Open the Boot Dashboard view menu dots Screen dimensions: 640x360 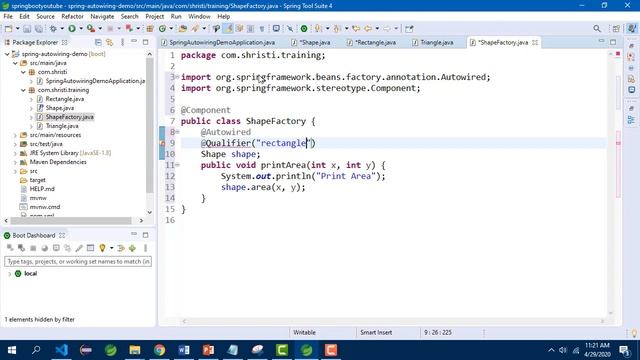tap(145, 248)
